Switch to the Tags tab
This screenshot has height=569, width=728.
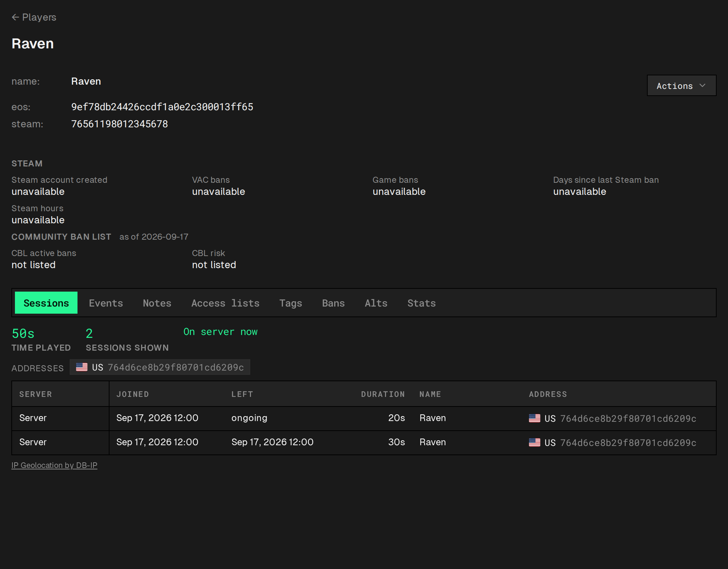tap(291, 303)
